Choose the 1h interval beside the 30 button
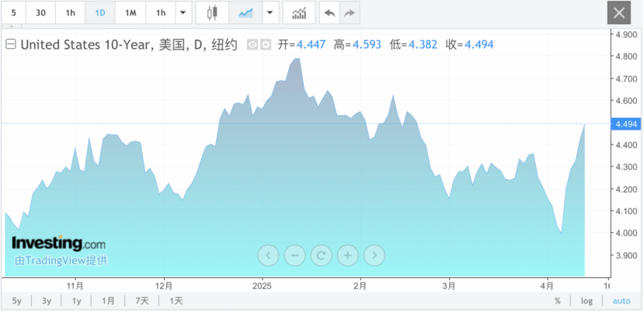 [x=70, y=12]
